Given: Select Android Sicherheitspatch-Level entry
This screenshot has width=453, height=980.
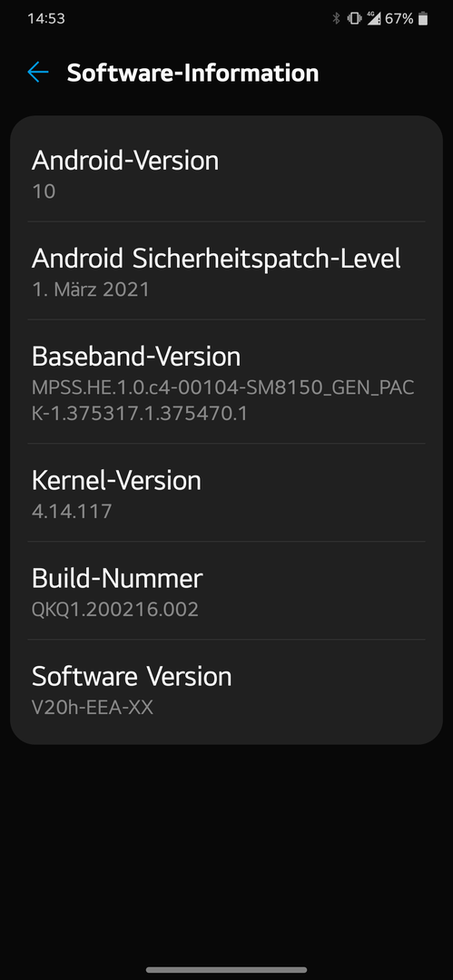Looking at the screenshot, I should (x=227, y=270).
